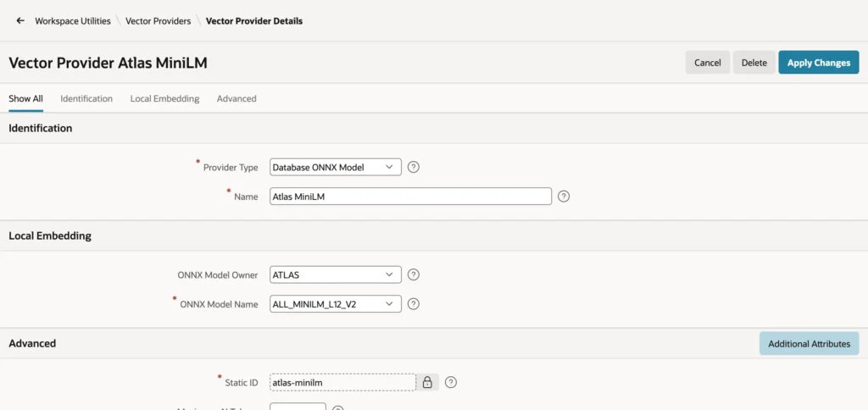Click the Advanced section heading
This screenshot has height=410, width=868.
click(x=32, y=343)
